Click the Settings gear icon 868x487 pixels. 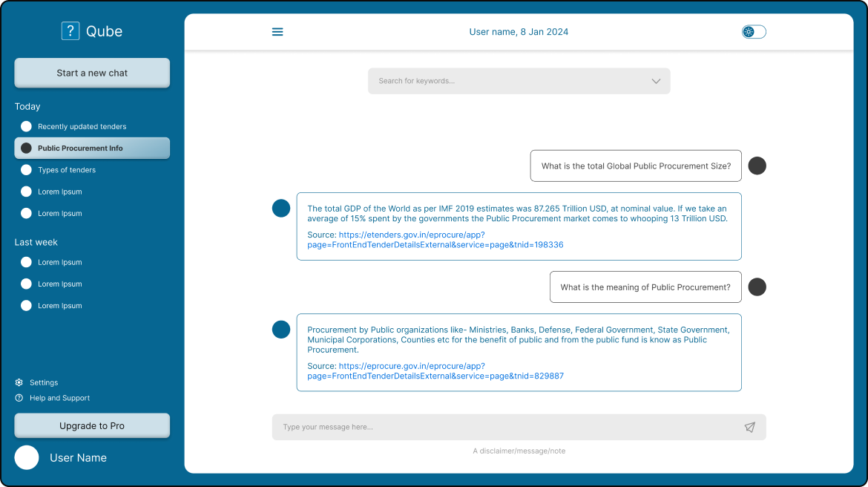click(x=19, y=382)
